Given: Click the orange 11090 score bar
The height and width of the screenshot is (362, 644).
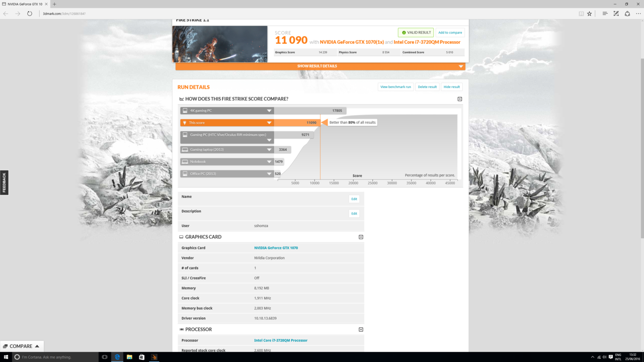Looking at the screenshot, I should (297, 123).
